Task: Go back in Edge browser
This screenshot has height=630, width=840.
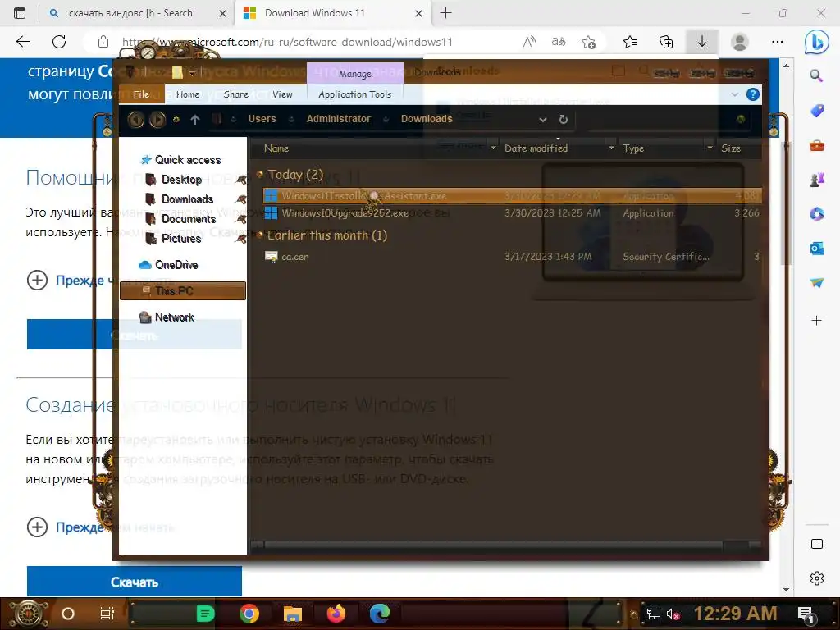Action: [x=22, y=42]
